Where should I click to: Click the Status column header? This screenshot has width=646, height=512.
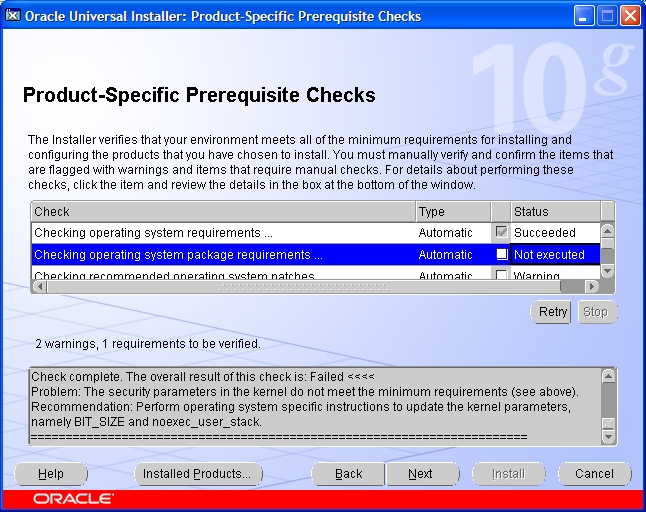tap(555, 212)
